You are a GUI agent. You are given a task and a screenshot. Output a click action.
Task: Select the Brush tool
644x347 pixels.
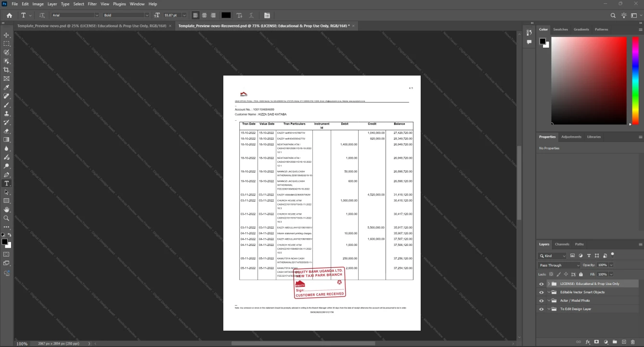coord(7,104)
